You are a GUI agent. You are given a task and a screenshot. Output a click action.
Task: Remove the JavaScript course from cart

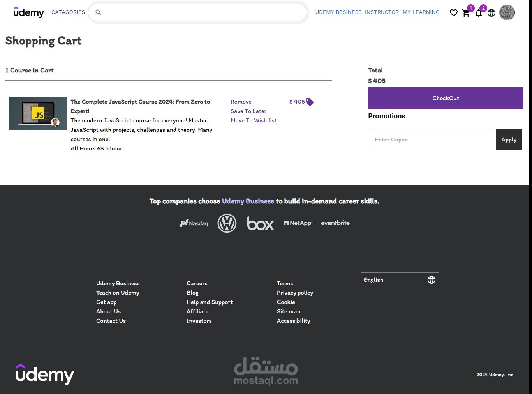coord(241,102)
